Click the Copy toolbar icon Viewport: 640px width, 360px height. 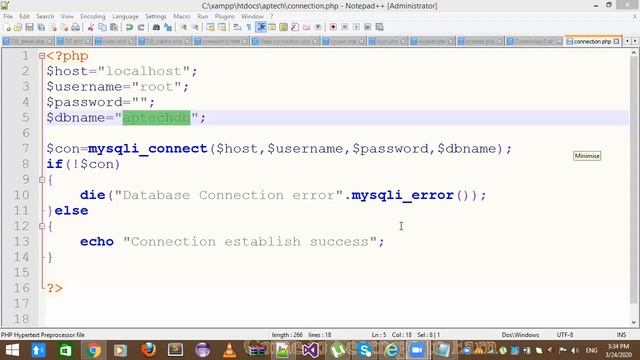102,27
